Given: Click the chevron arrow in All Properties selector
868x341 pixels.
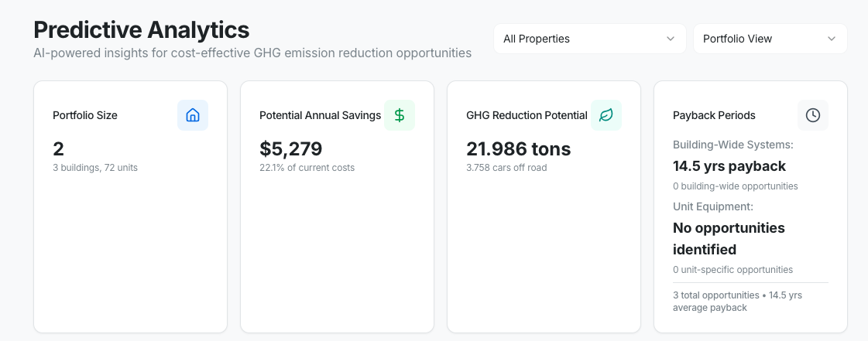Looking at the screenshot, I should (x=671, y=39).
